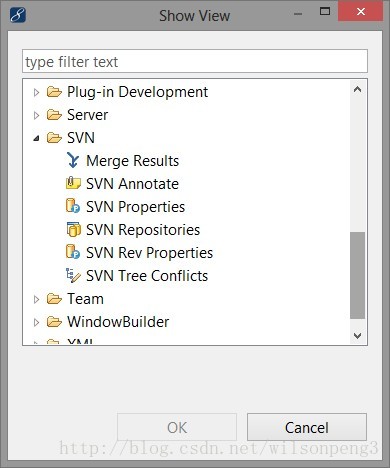Expand the WindowBuilder category
Viewport: 390px width, 468px height.
pos(36,322)
